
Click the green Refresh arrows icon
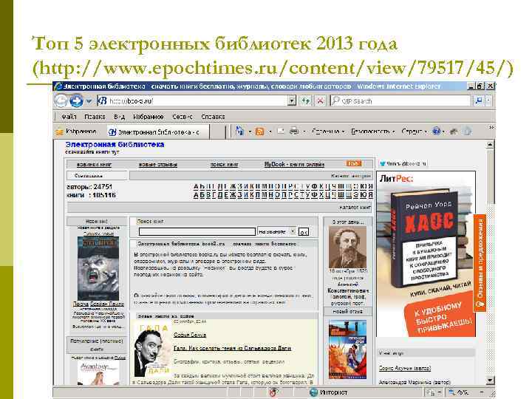(x=306, y=100)
